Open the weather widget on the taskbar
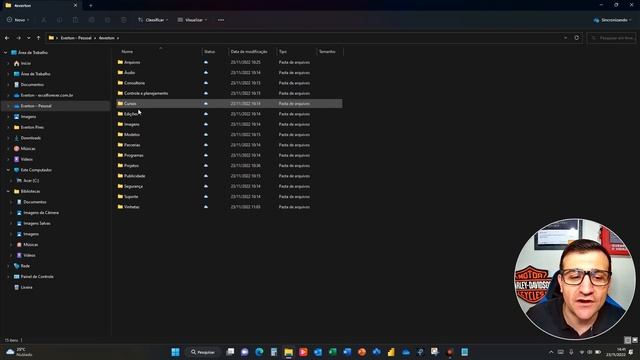This screenshot has width=640, height=360. [20, 352]
